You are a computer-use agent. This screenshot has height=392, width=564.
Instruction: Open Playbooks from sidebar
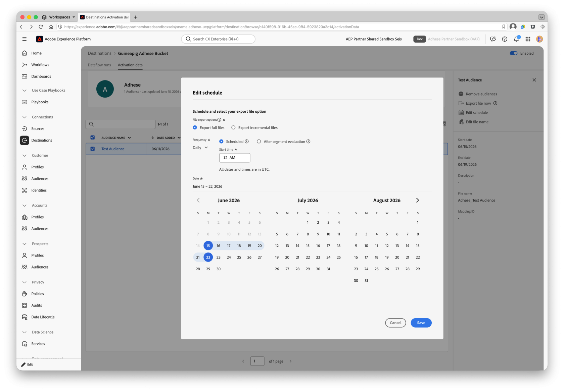pos(40,102)
